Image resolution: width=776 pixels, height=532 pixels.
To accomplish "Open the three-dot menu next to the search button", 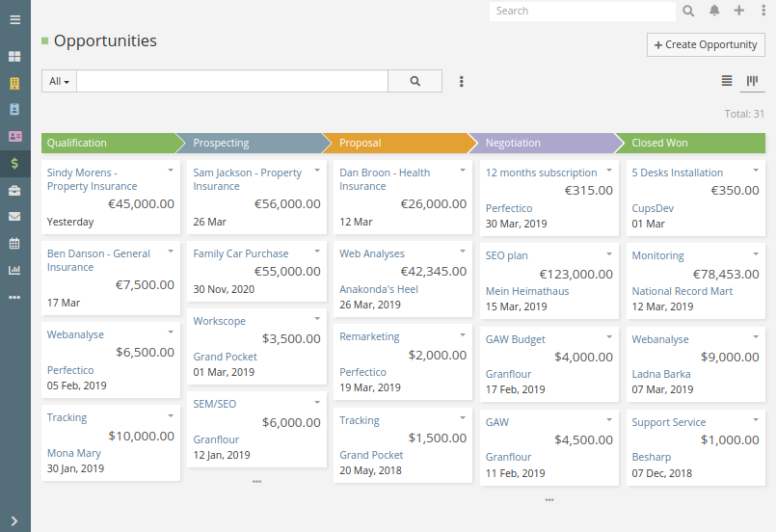I will [462, 82].
